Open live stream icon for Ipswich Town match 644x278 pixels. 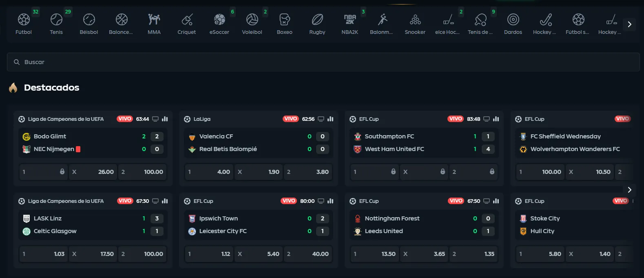point(321,201)
